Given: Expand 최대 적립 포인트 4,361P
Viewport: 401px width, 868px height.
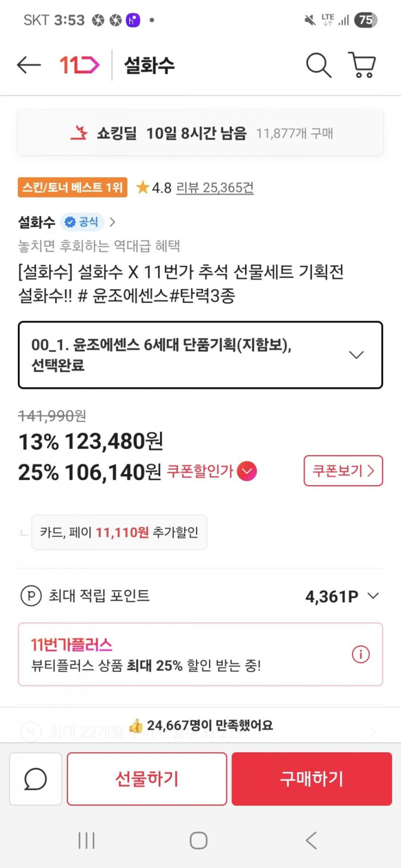Looking at the screenshot, I should pyautogui.click(x=373, y=596).
